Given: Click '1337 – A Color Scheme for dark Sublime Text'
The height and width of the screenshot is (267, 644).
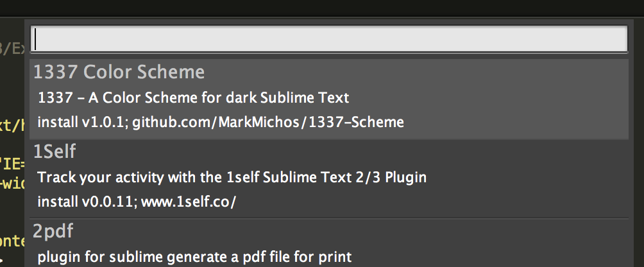Looking at the screenshot, I should (194, 98).
